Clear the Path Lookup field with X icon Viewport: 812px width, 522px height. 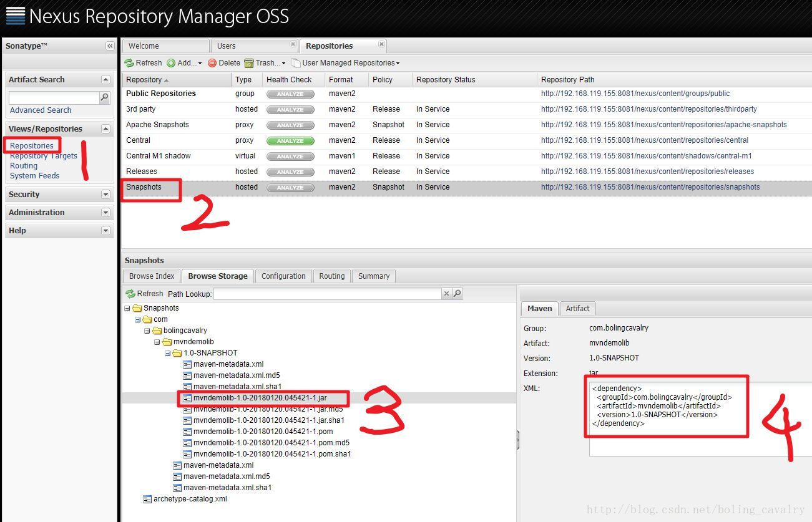click(x=446, y=293)
